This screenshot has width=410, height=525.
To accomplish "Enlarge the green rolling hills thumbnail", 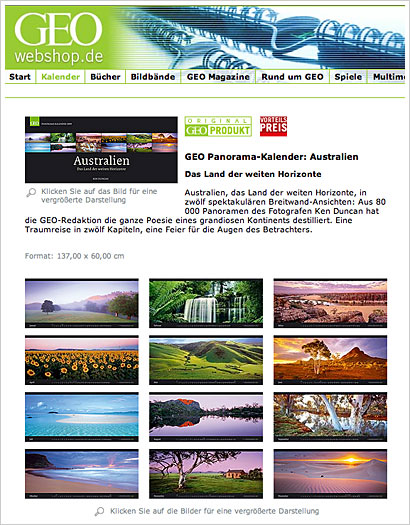I will 206,360.
